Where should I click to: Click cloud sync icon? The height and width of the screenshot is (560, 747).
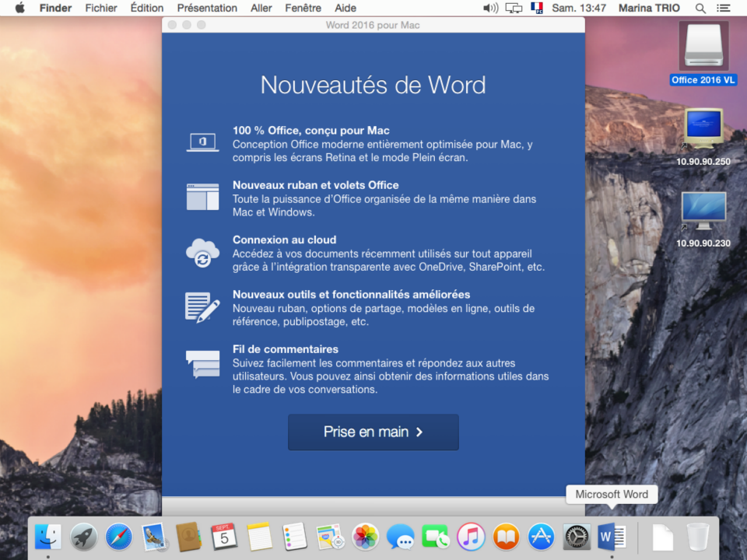point(202,253)
